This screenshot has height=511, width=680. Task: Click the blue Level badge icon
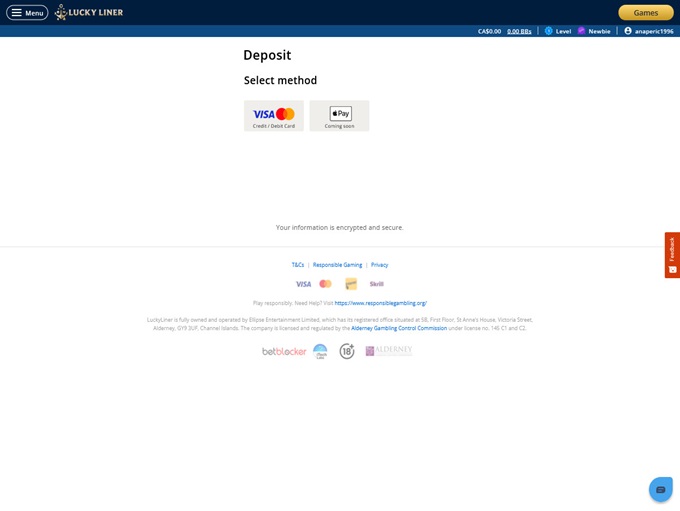tap(549, 31)
